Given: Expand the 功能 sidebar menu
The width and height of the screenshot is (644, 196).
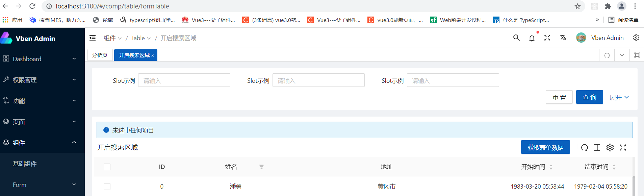Looking at the screenshot, I should [x=42, y=101].
